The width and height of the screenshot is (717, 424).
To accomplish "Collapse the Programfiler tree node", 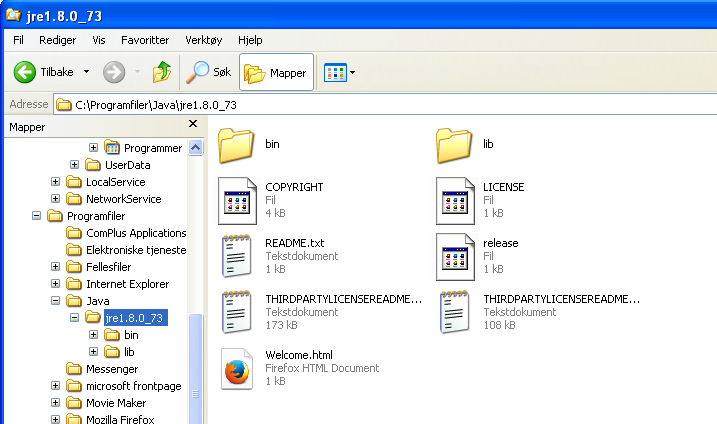I will click(37, 215).
